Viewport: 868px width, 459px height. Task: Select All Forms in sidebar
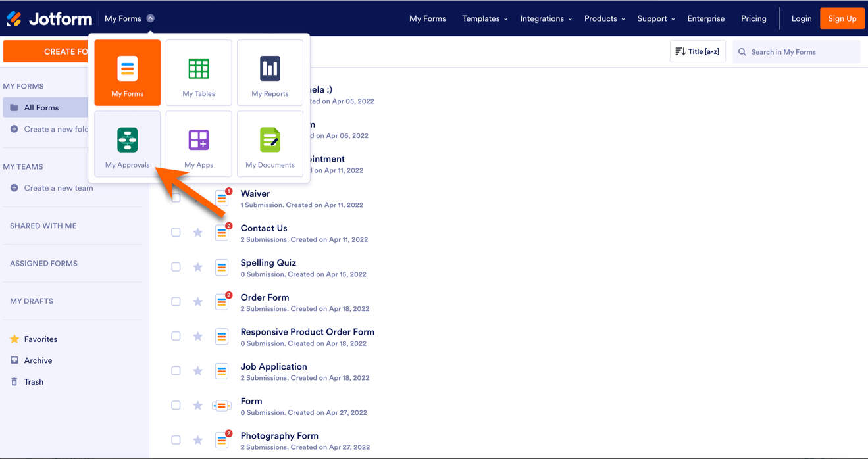[x=45, y=107]
